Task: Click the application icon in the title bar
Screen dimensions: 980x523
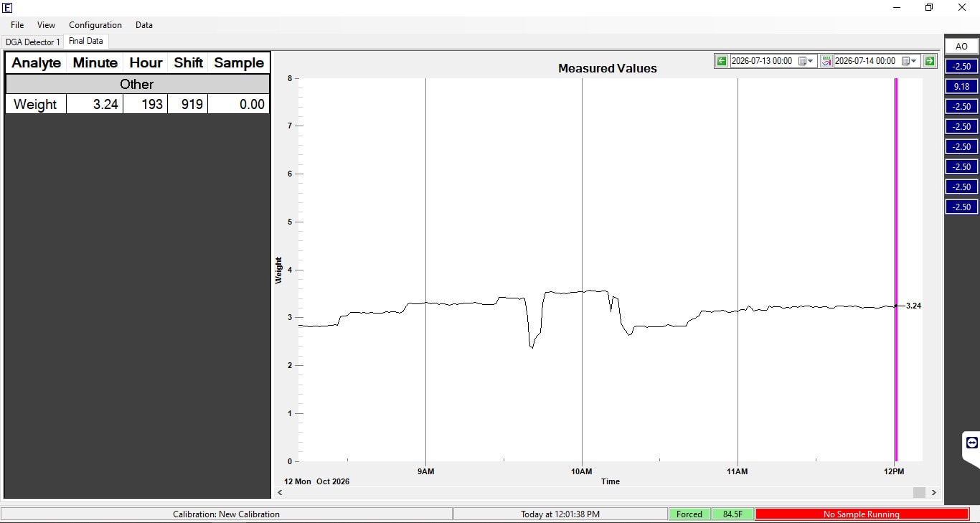Action: click(x=8, y=8)
